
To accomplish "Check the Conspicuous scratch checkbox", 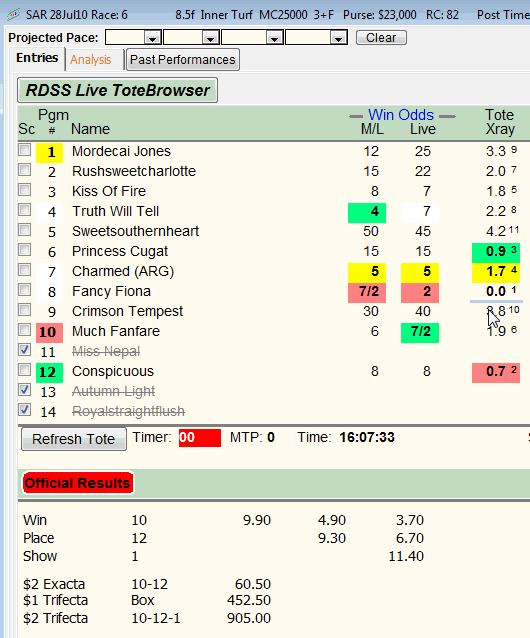I will [24, 369].
